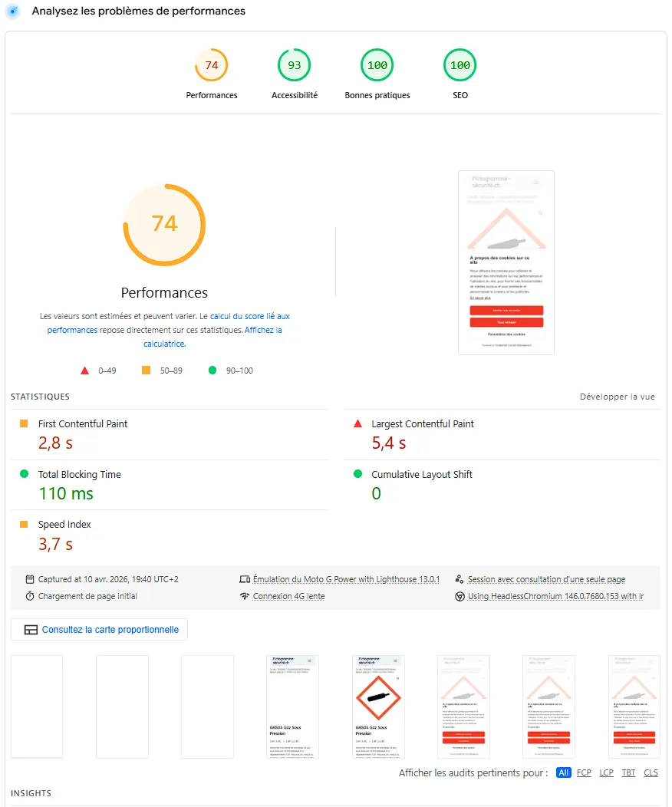Viewport: 672px width, 807px height.
Task: Click the globe icon next to 'Using HeadlessChromium'
Action: (x=460, y=595)
